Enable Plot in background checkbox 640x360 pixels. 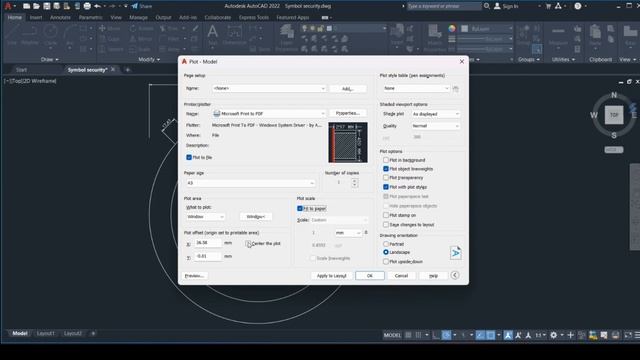386,160
